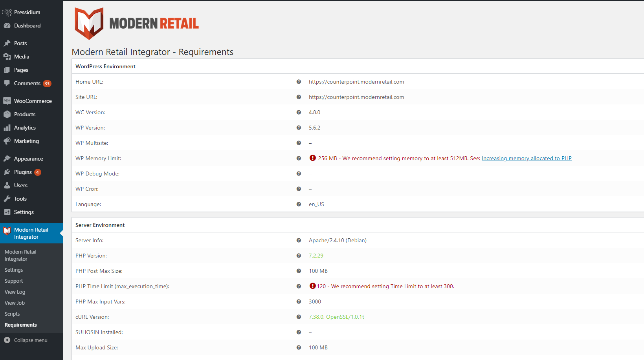Click the help icon next to PHP Post Max Size
Screen dimensions: 644x360
[x=299, y=271]
